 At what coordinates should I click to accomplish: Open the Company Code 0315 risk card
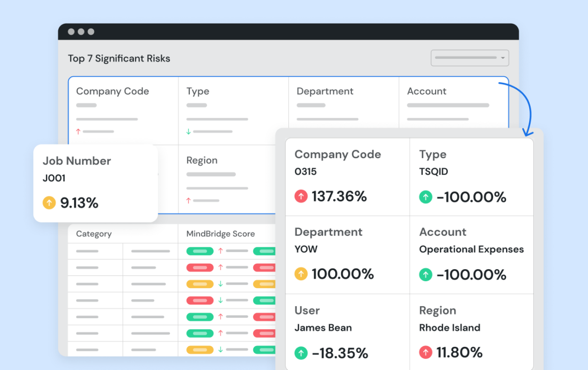click(x=347, y=177)
